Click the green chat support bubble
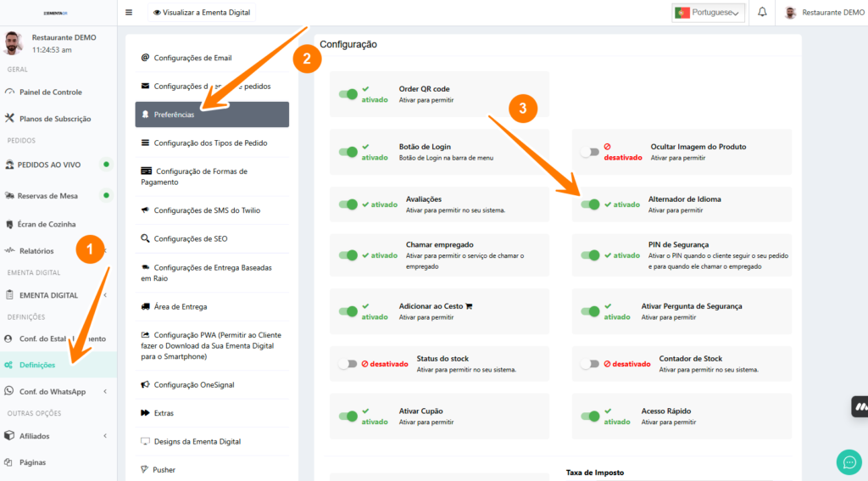This screenshot has height=481, width=868. [x=849, y=461]
